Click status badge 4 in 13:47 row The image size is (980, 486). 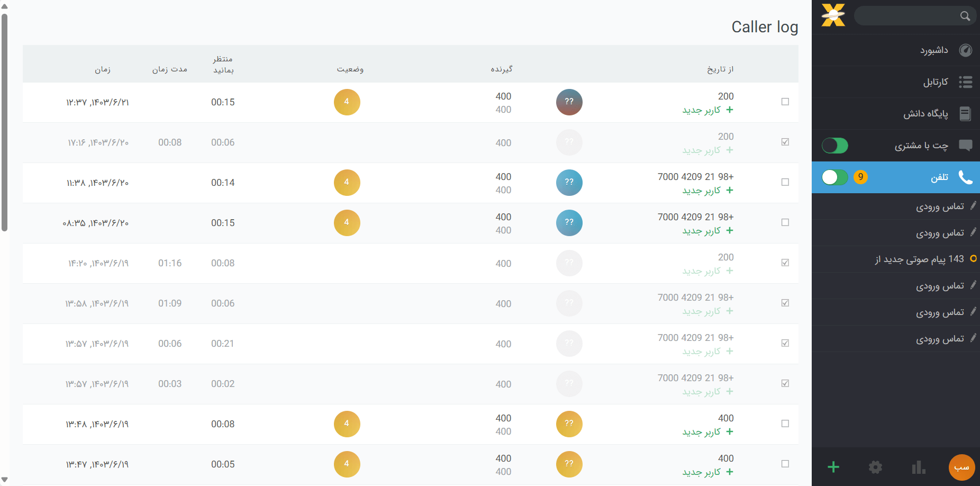pyautogui.click(x=347, y=464)
